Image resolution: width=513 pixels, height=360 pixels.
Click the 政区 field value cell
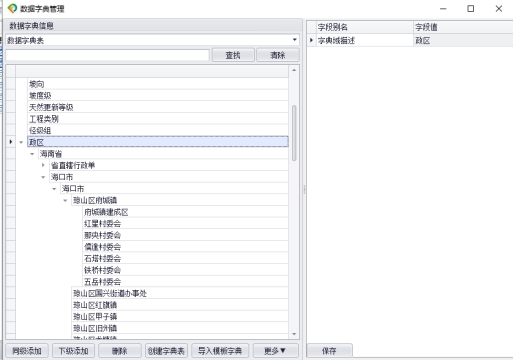463,41
